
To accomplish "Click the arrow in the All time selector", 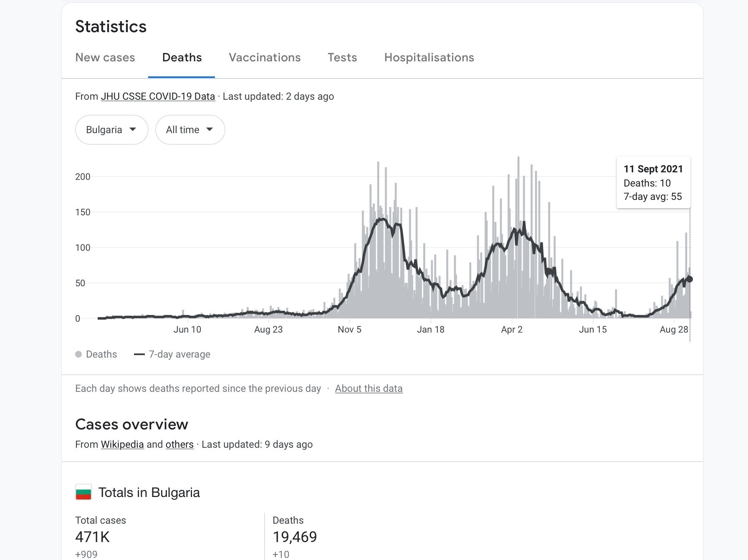I will (x=210, y=129).
